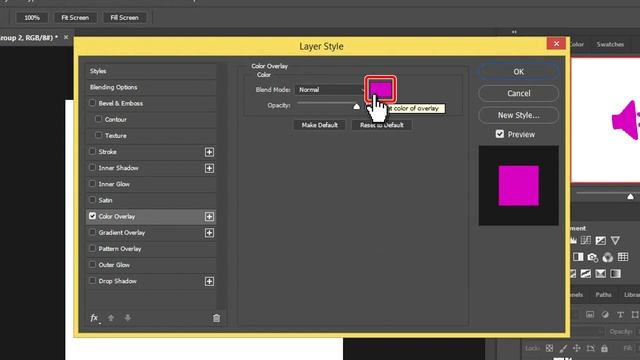
Task: Click the magenta style preview thumbnail
Action: click(x=518, y=186)
